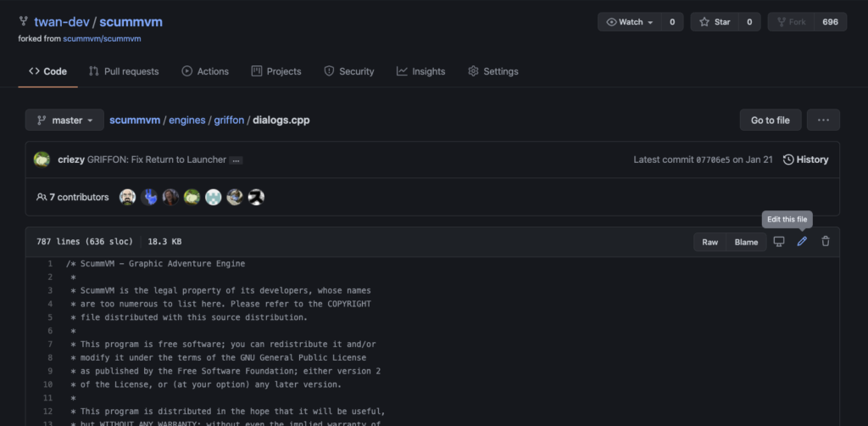Click sixth contributor avatar
The image size is (868, 426).
[235, 197]
